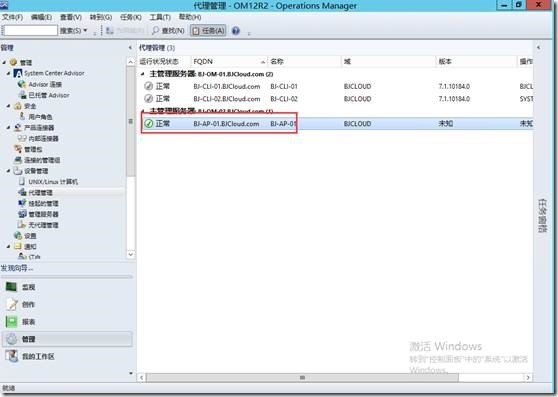558x397 pixels.
Task: Collapse the left navigation pane arrow
Action: point(130,48)
